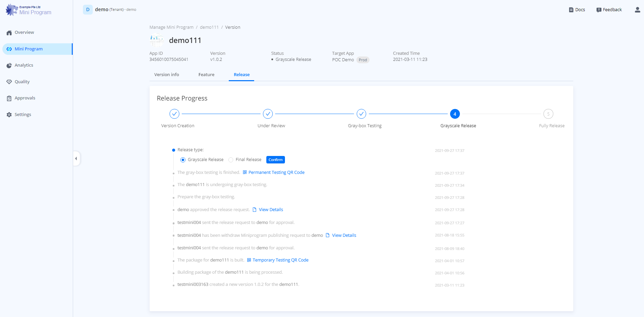
Task: Click the demo111 app thumbnail icon
Action: (x=157, y=41)
